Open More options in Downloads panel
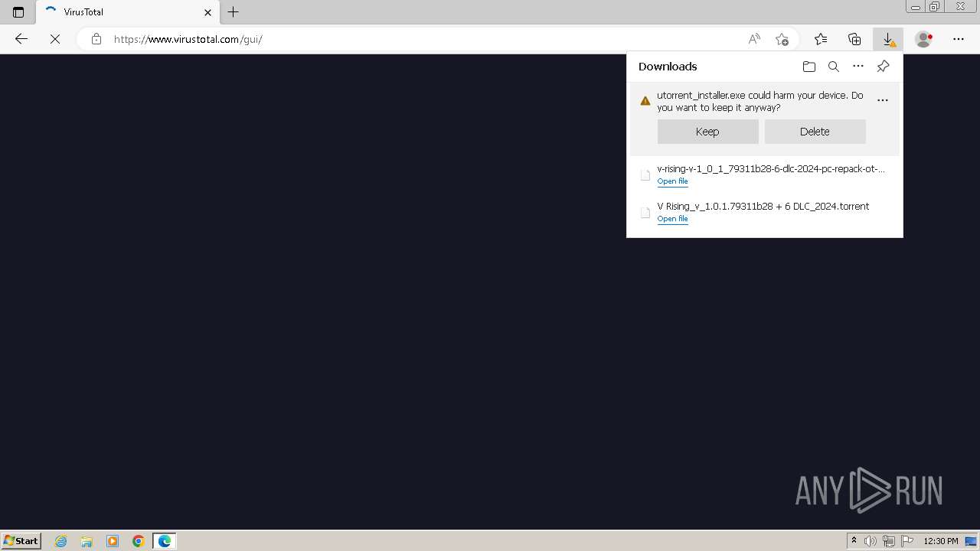 [x=858, y=67]
